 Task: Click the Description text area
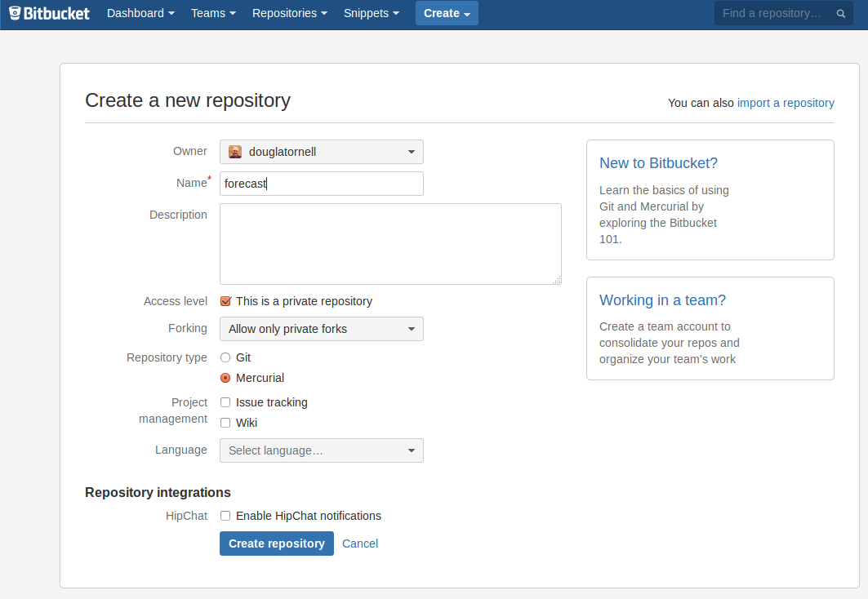click(391, 244)
